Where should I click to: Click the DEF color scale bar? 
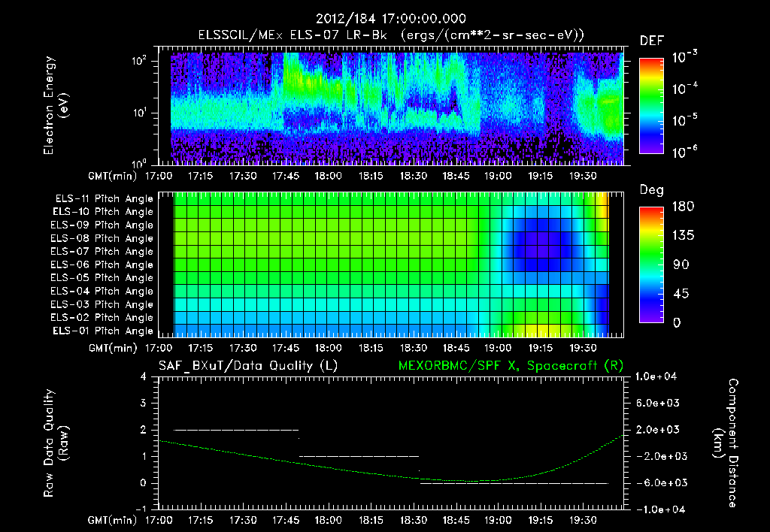(x=651, y=105)
